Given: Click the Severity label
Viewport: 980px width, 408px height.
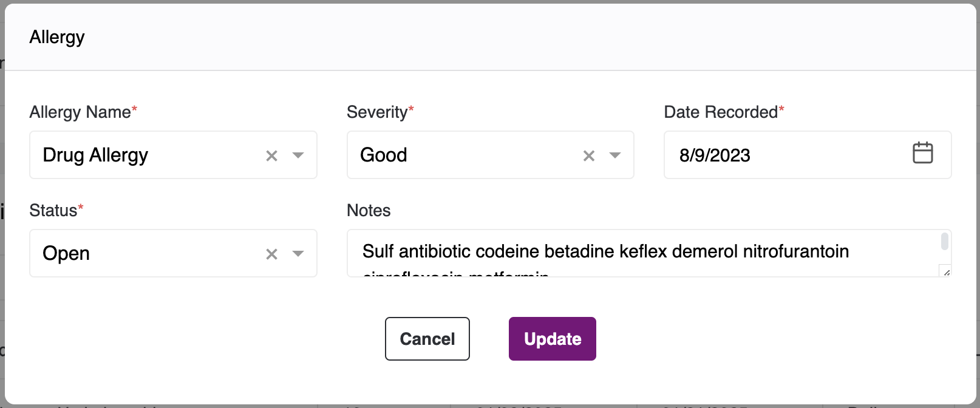Looking at the screenshot, I should (x=377, y=112).
